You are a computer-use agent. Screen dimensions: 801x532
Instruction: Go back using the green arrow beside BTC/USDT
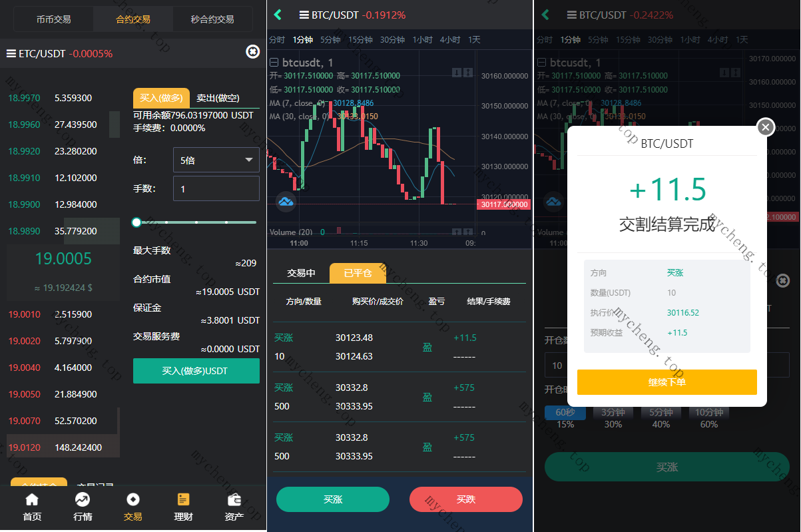coord(278,15)
